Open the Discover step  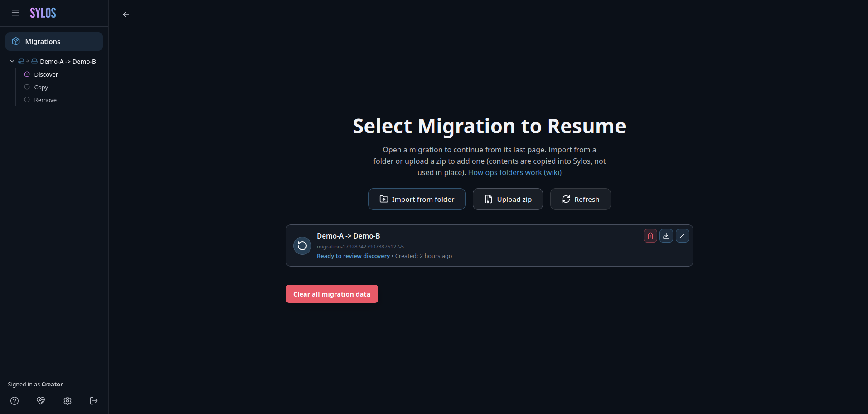(46, 74)
